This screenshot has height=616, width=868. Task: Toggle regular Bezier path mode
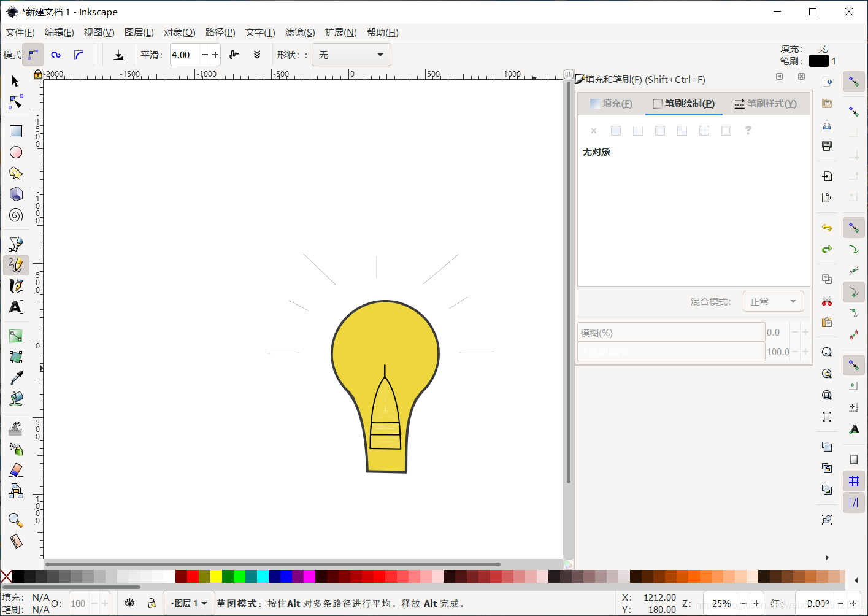33,55
